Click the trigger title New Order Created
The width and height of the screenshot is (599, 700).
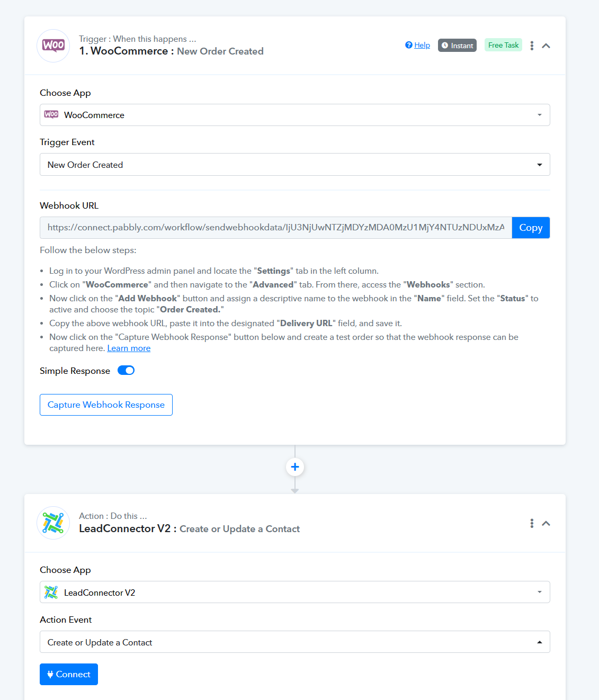pyautogui.click(x=220, y=51)
